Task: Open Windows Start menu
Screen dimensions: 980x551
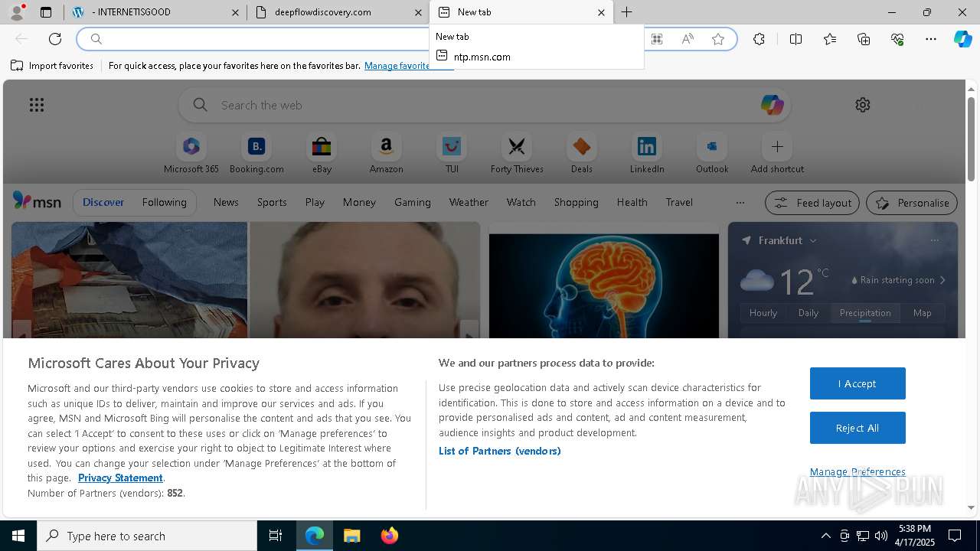Action: tap(18, 536)
